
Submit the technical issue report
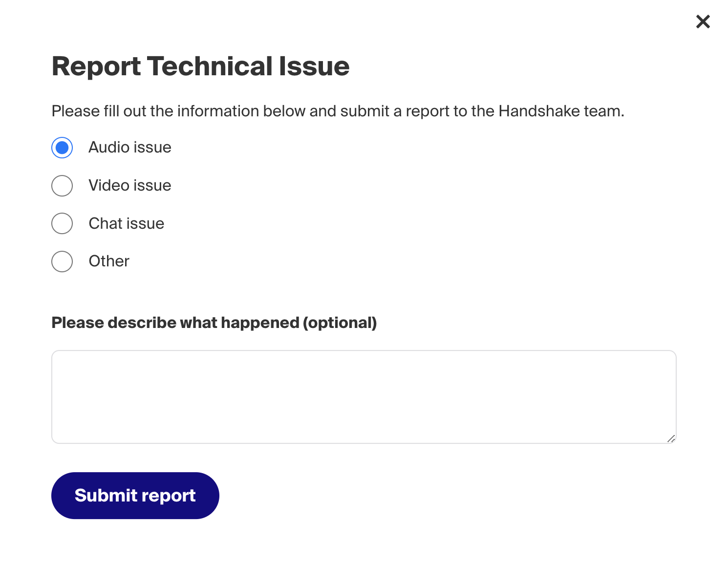tap(135, 495)
